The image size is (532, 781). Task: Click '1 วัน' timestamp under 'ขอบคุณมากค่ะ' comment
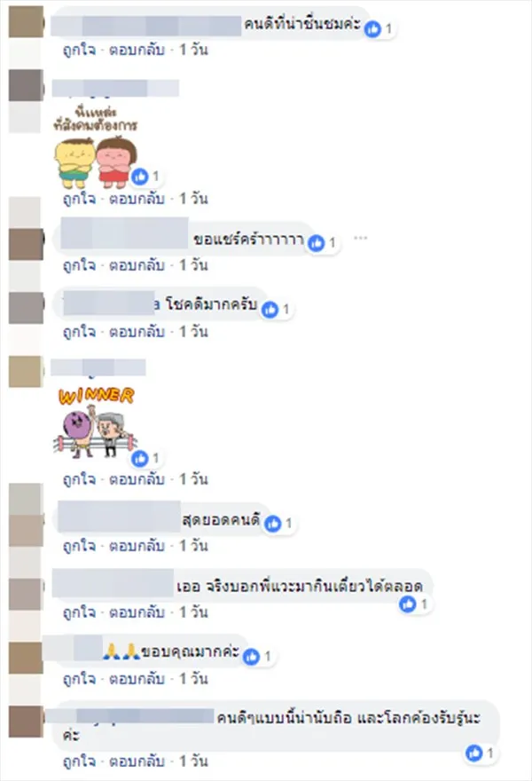point(193,678)
